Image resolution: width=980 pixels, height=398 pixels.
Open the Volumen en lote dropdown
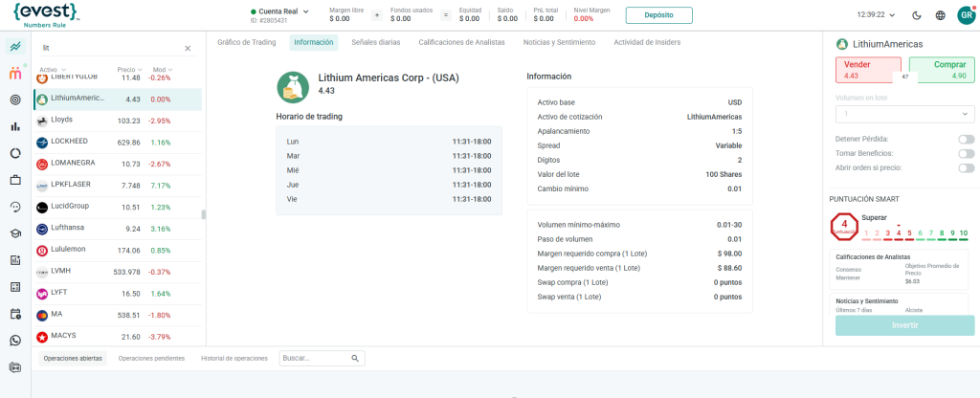pos(905,114)
